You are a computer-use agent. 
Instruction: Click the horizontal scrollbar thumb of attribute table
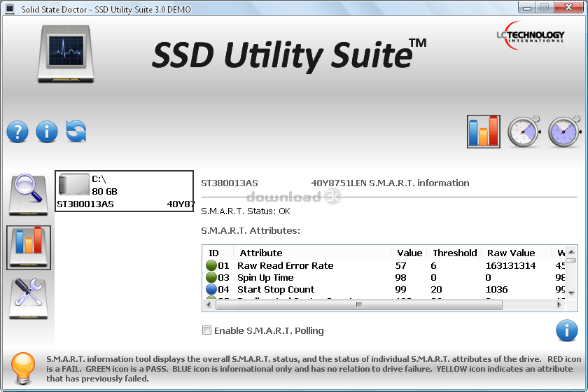[x=359, y=305]
